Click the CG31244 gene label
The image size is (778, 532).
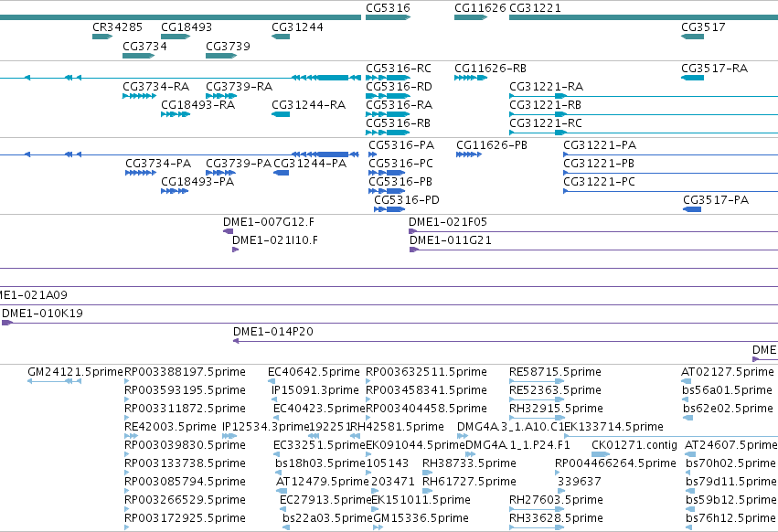(297, 27)
